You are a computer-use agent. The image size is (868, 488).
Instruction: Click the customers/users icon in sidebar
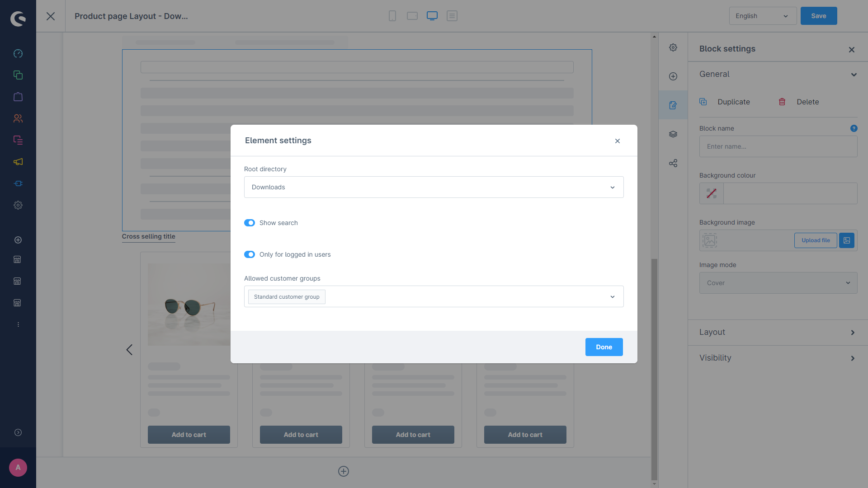click(x=18, y=118)
